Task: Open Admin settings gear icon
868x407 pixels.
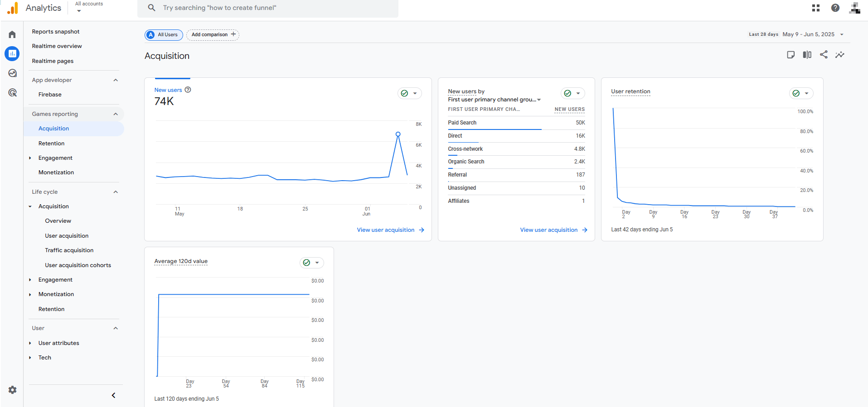Action: (x=12, y=390)
